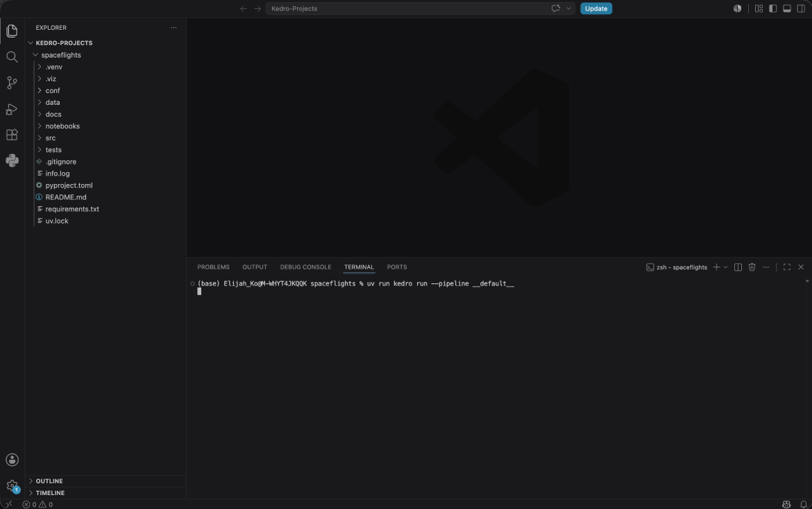This screenshot has width=812, height=509.
Task: Open the uv.lock file
Action: point(105,221)
